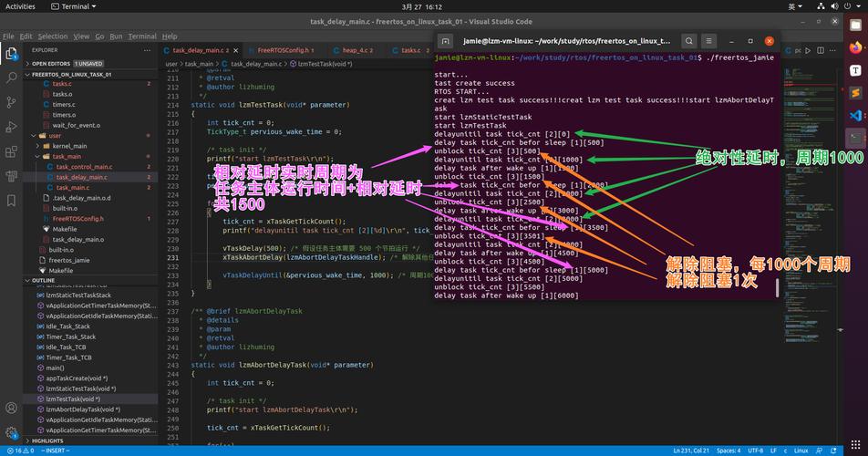Open freertos_jamie file in explorer
The height and width of the screenshot is (456, 868).
coord(69,260)
